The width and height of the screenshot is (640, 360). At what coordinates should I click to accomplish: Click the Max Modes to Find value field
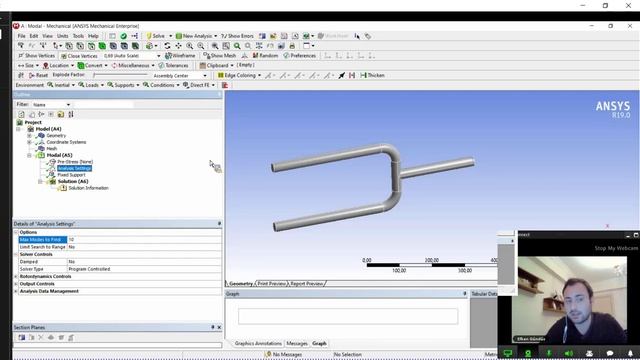pos(144,240)
